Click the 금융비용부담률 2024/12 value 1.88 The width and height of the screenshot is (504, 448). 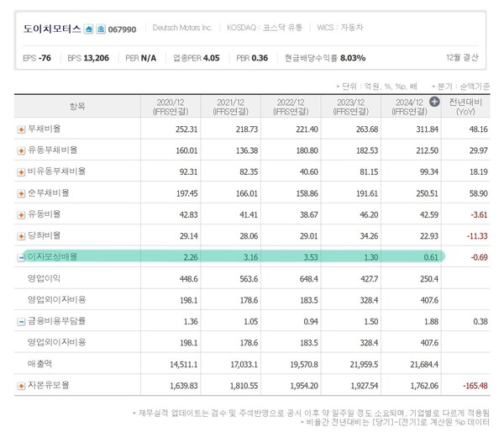click(432, 321)
